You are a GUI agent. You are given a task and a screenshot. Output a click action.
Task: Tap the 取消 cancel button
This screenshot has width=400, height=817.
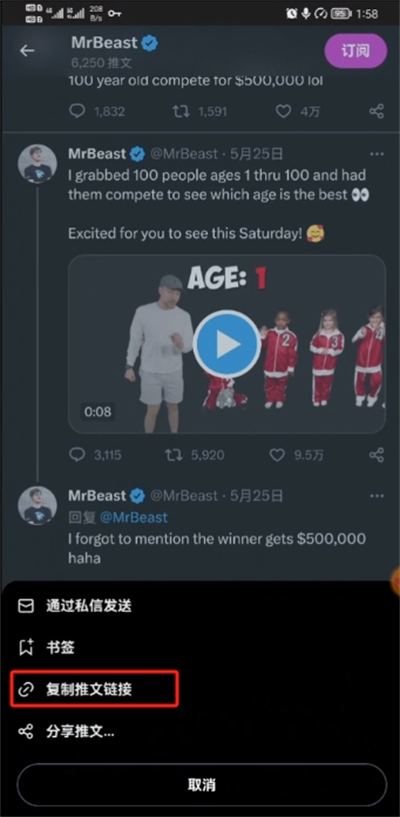(x=202, y=785)
